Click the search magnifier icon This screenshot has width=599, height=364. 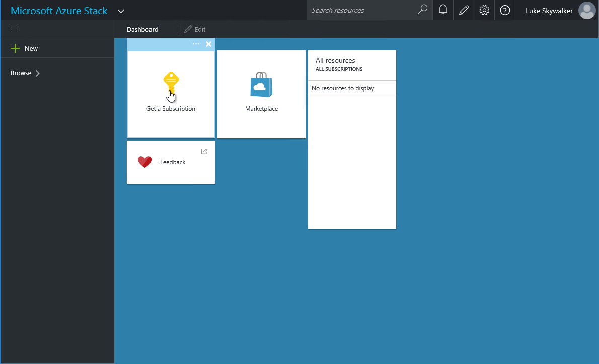click(x=422, y=10)
